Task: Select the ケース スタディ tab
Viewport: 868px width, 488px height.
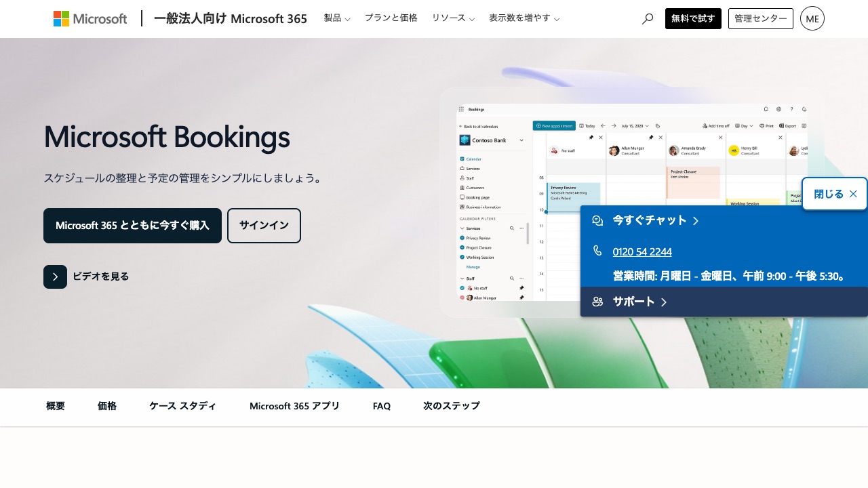Action: click(183, 406)
